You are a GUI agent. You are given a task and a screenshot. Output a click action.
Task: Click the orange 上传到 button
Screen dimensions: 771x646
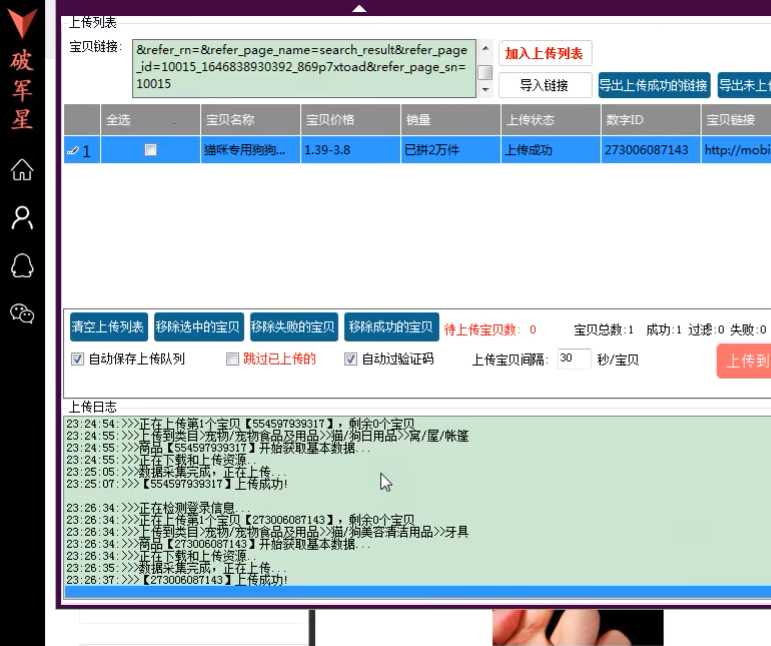click(x=744, y=361)
